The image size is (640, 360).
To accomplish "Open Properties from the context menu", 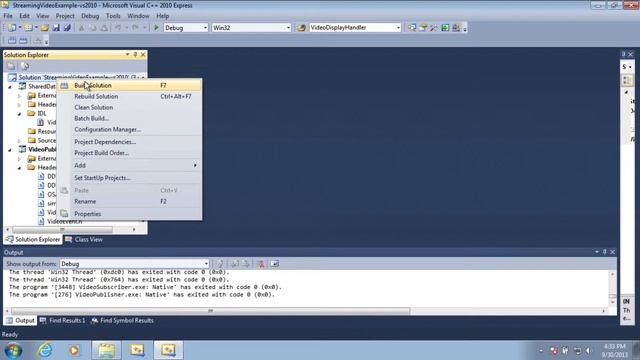I will point(129,214).
